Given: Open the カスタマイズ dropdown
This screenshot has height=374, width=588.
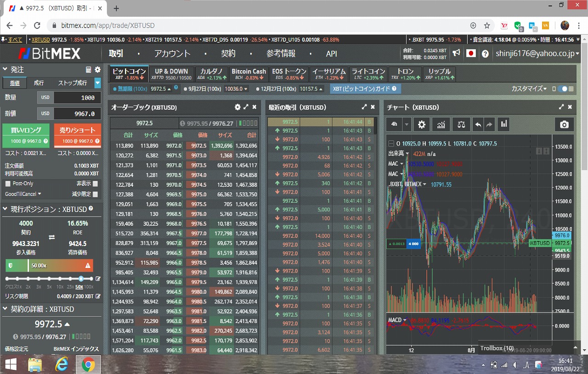Looking at the screenshot, I should point(529,89).
